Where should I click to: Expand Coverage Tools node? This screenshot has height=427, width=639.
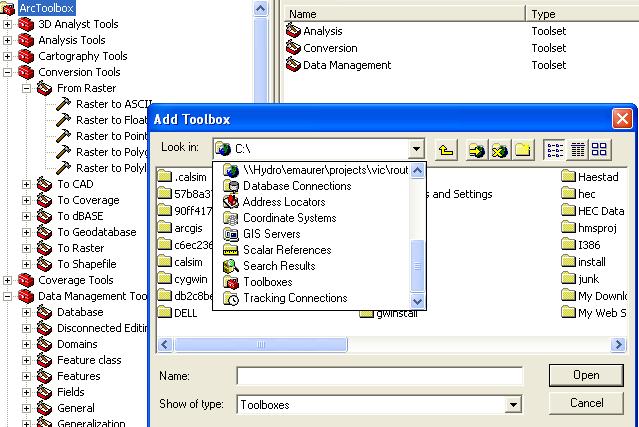7,280
